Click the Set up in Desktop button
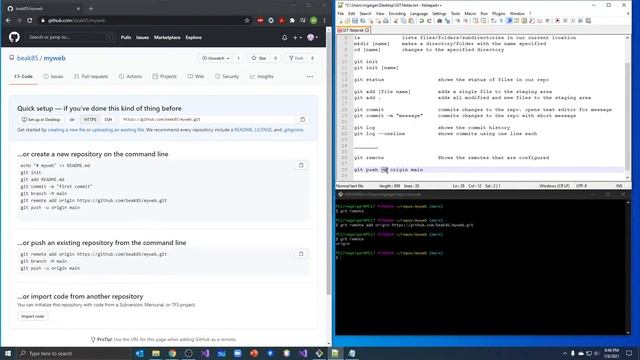 40,120
